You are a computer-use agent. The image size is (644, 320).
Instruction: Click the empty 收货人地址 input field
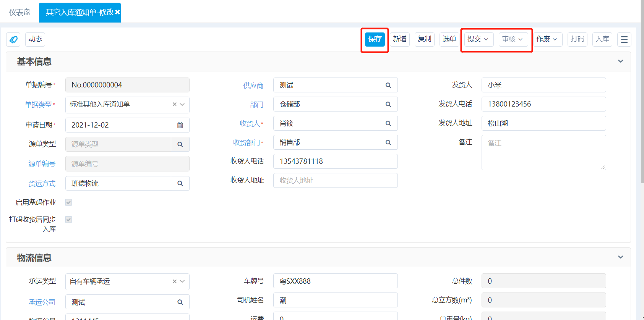336,181
